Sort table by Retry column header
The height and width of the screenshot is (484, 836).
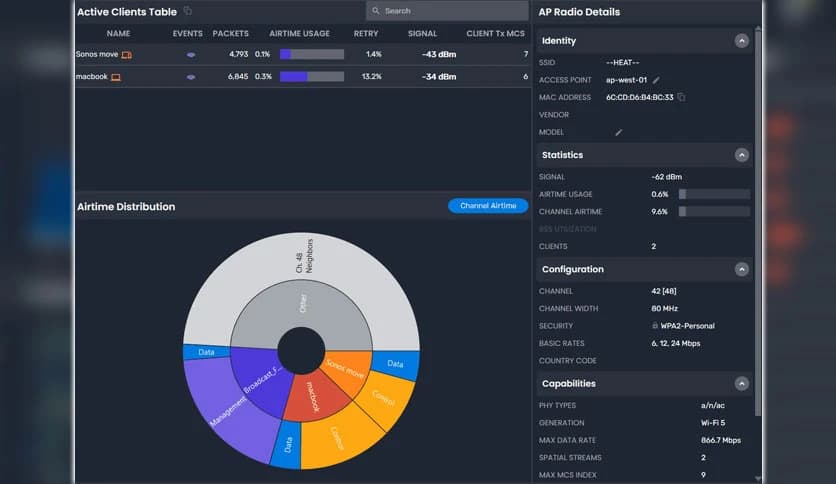click(x=366, y=34)
